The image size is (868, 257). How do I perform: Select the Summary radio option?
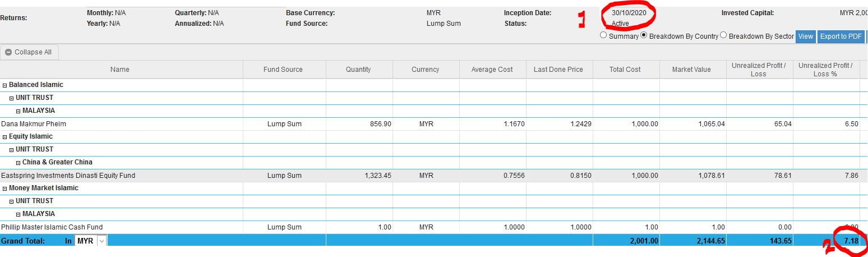(603, 35)
